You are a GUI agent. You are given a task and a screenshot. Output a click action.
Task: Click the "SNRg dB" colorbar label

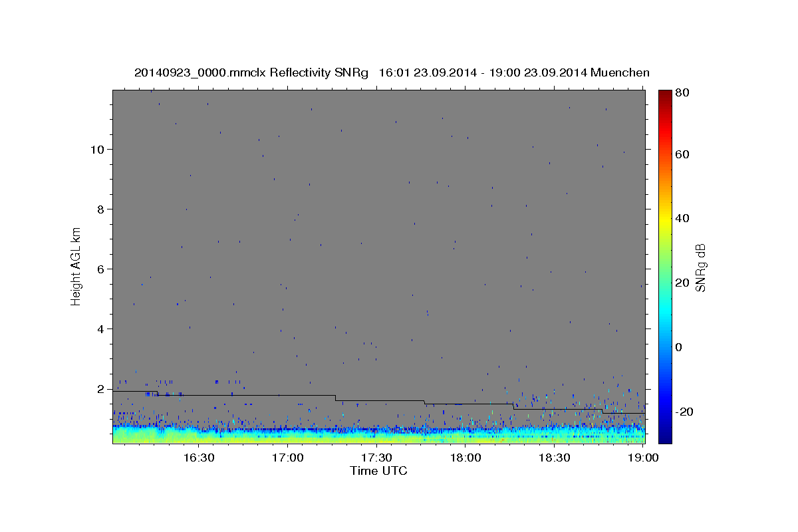tap(700, 266)
